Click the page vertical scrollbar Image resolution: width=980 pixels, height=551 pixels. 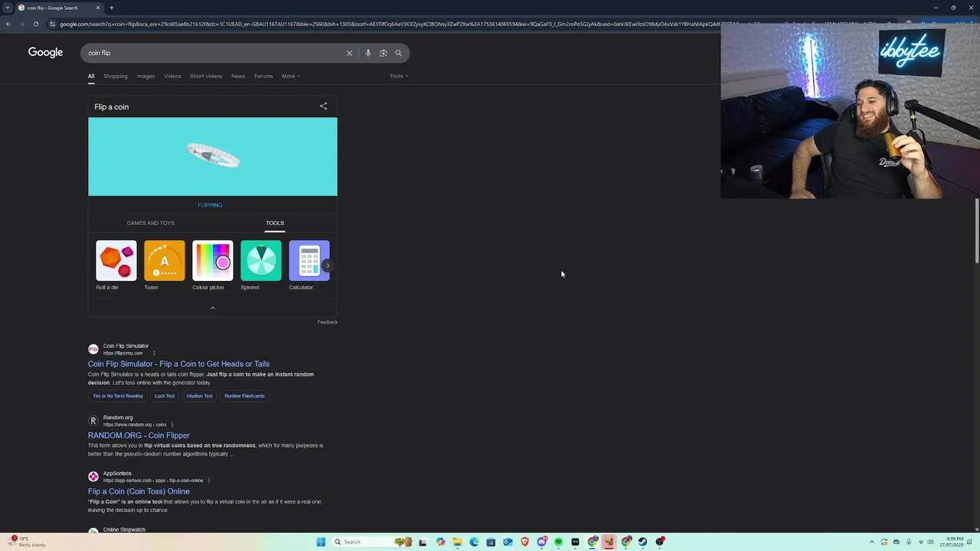(x=976, y=232)
